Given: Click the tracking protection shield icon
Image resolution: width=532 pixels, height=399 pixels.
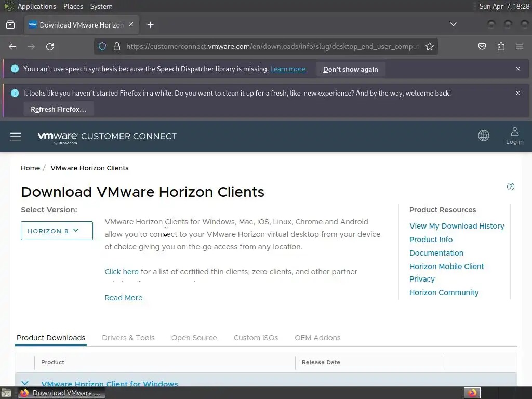Looking at the screenshot, I should [102, 46].
